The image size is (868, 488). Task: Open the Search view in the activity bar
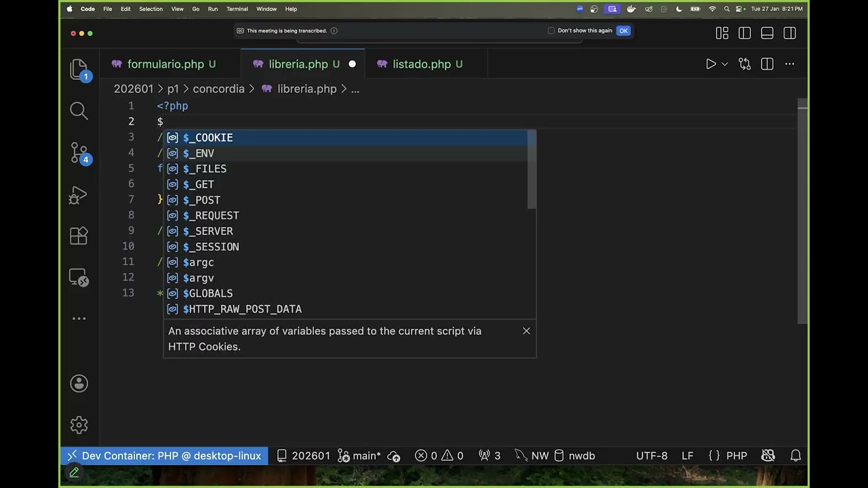79,110
